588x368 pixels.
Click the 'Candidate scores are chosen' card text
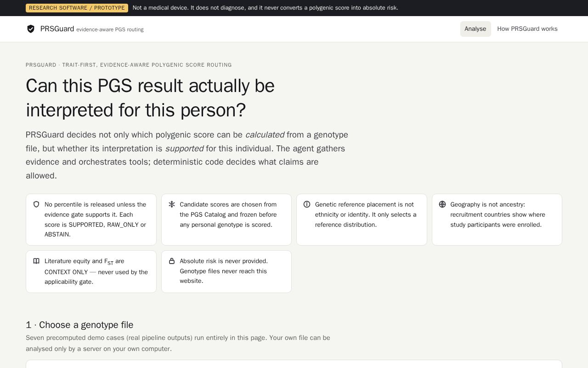(x=228, y=214)
